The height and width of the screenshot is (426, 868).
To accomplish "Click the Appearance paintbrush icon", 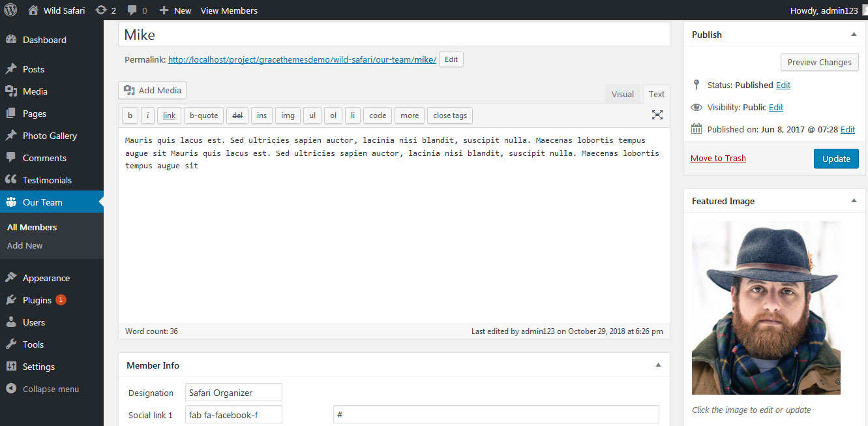I will pyautogui.click(x=11, y=278).
